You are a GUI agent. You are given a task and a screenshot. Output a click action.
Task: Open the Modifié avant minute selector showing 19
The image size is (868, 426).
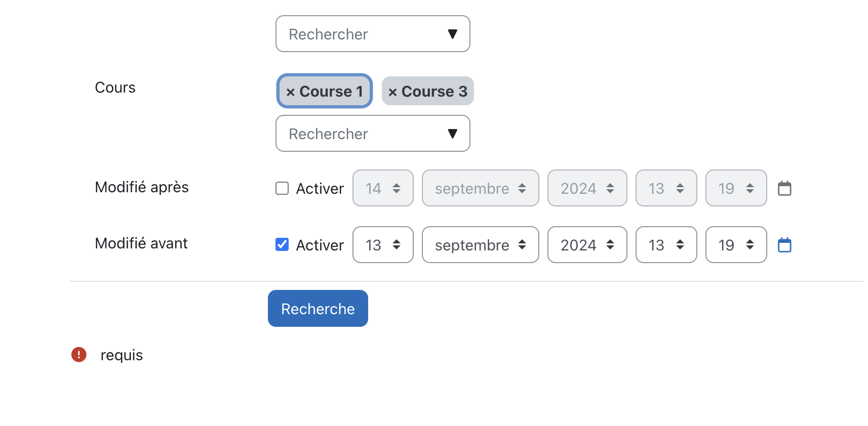[736, 245]
